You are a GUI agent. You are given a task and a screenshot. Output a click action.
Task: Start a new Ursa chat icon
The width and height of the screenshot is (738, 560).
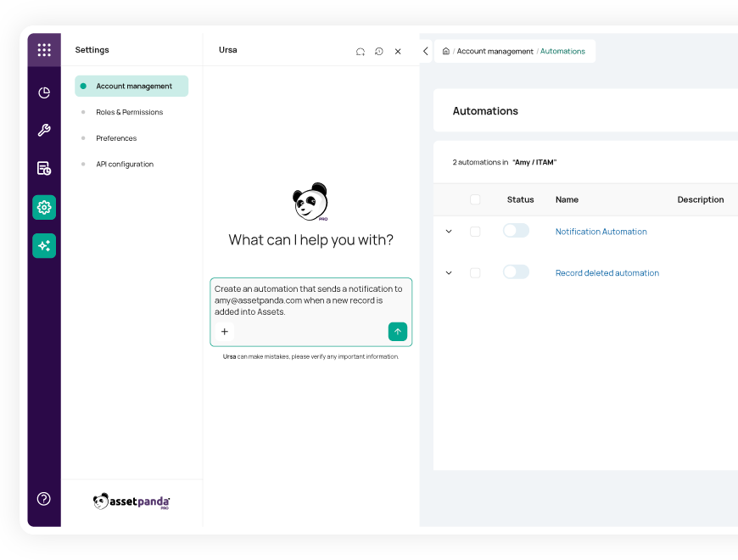[361, 52]
